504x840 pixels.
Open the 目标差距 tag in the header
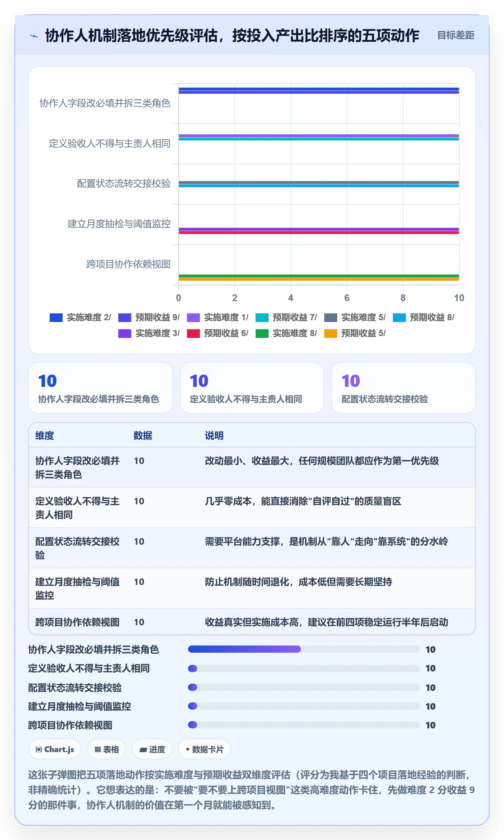pos(456,35)
